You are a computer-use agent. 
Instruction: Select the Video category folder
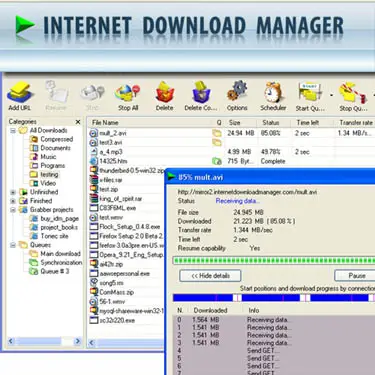[43, 183]
